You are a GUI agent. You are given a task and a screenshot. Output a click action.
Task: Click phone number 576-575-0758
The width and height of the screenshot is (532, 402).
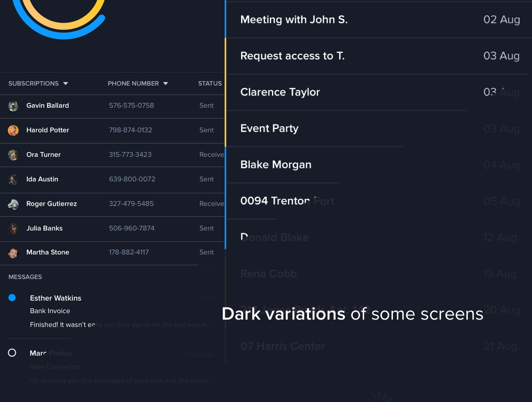[x=131, y=106]
